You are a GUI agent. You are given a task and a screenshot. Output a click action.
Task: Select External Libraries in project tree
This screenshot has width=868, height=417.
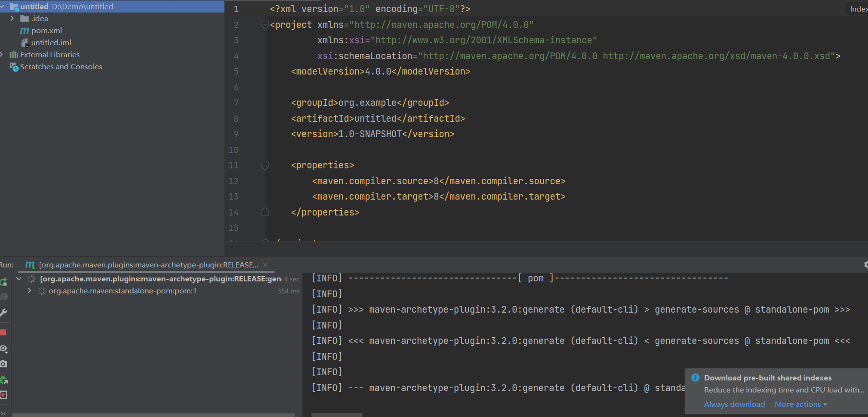(50, 54)
